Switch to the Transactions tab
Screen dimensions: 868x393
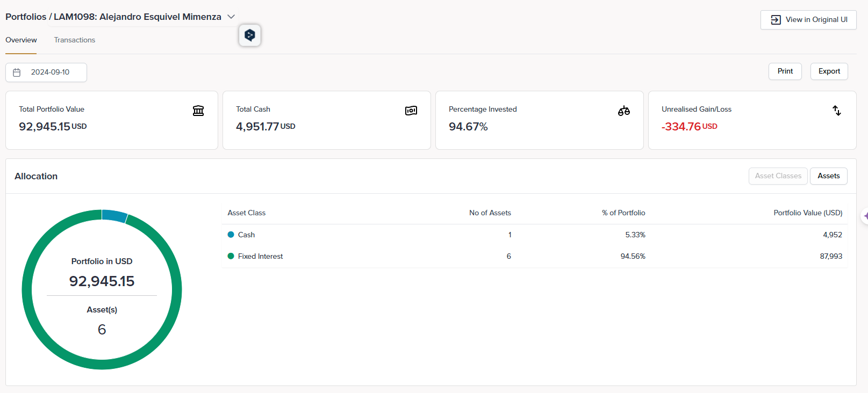coord(75,40)
